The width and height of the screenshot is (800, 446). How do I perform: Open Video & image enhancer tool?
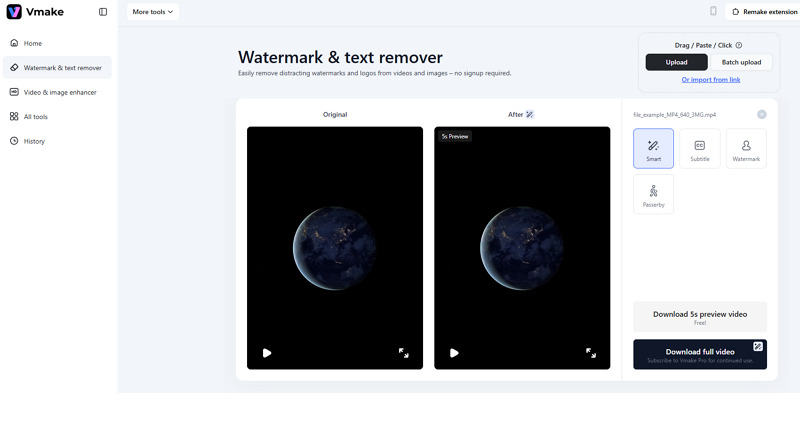tap(57, 92)
